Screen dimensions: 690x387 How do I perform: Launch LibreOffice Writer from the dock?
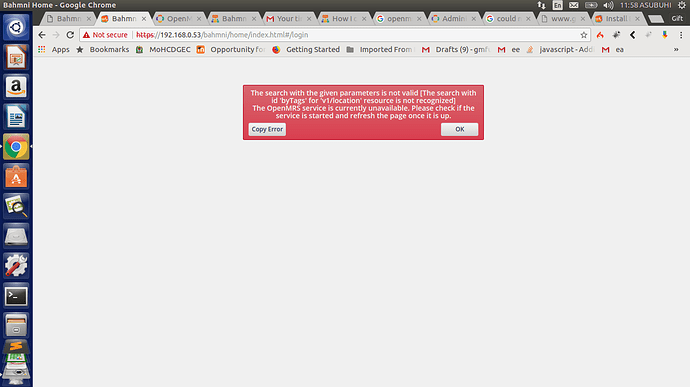pyautogui.click(x=16, y=117)
